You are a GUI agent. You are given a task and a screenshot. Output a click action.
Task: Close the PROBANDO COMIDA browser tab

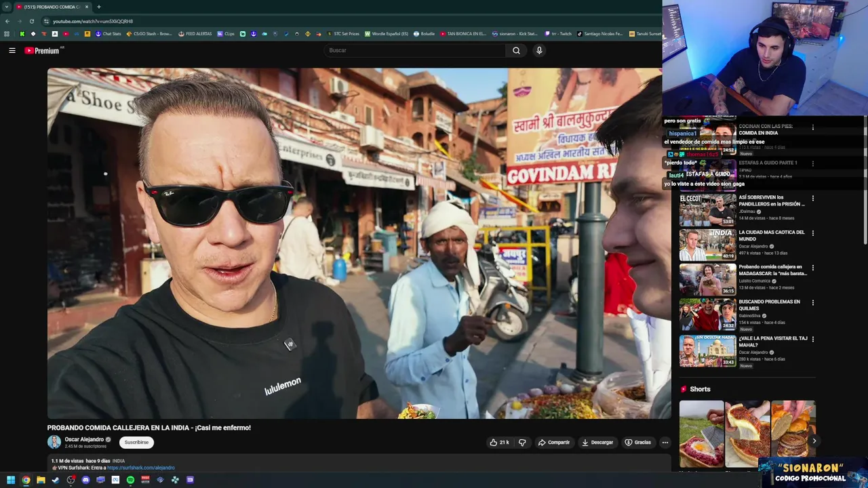(86, 7)
